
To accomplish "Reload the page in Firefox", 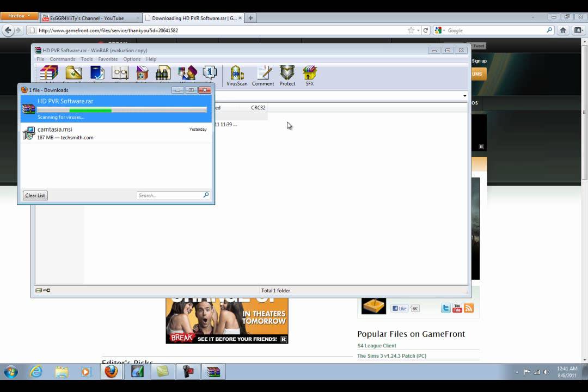I will 426,30.
